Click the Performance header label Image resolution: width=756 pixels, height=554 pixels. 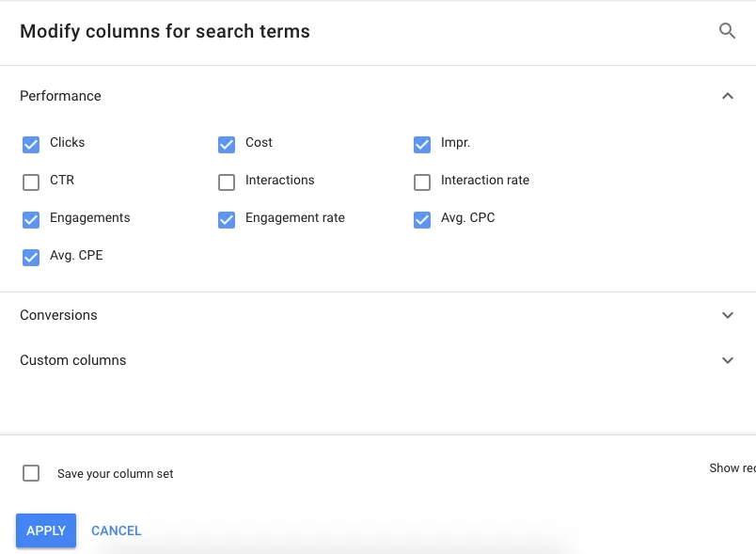(60, 95)
